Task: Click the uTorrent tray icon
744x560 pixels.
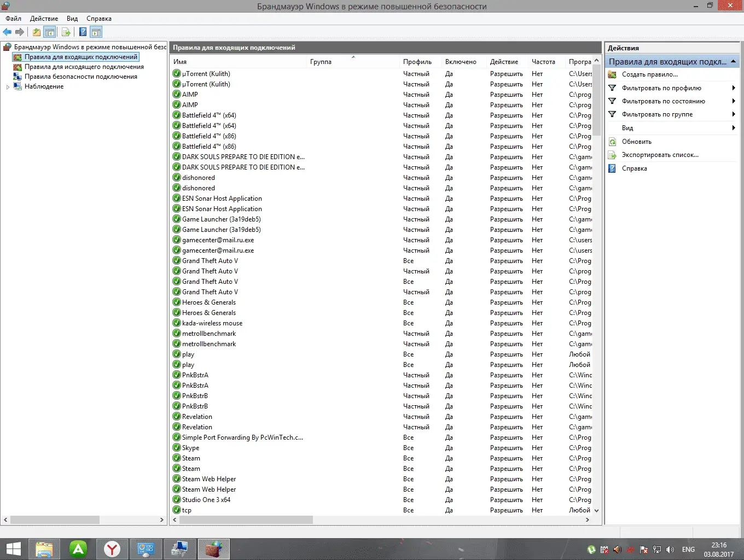Action: point(591,550)
